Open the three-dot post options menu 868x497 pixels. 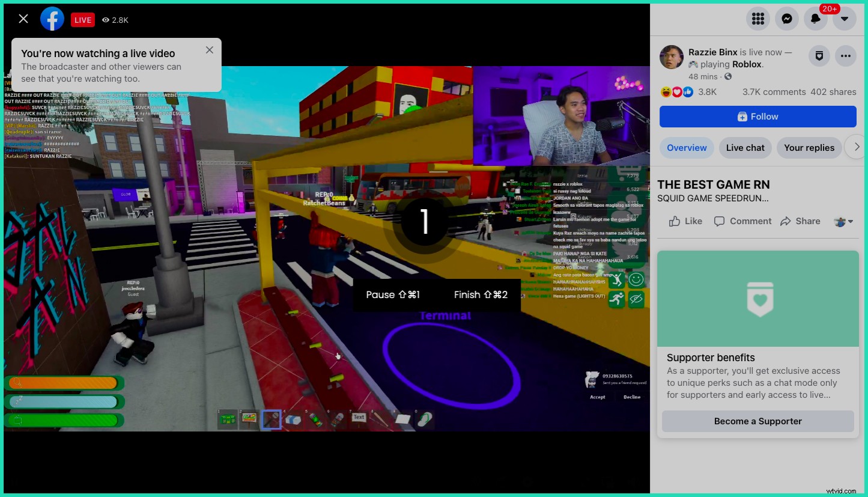pos(846,56)
